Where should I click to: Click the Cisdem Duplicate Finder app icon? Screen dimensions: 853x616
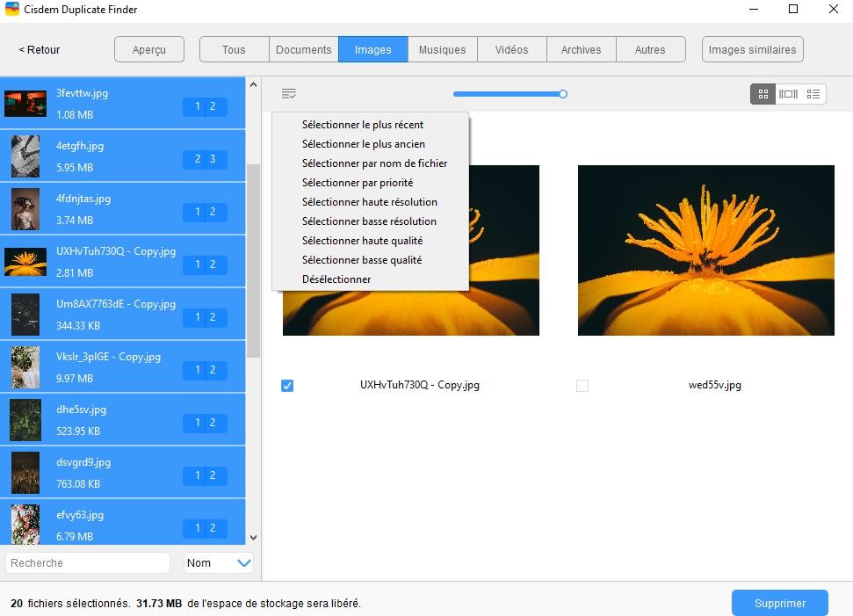point(12,10)
